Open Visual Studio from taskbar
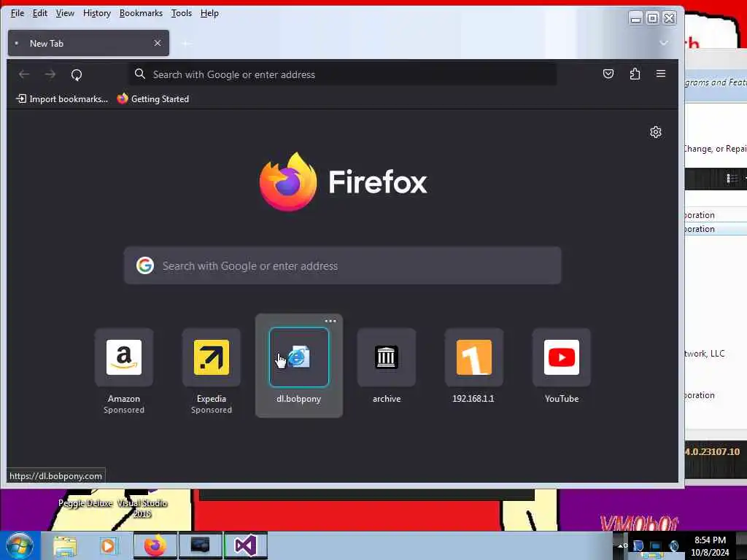The height and width of the screenshot is (560, 747). [x=245, y=545]
